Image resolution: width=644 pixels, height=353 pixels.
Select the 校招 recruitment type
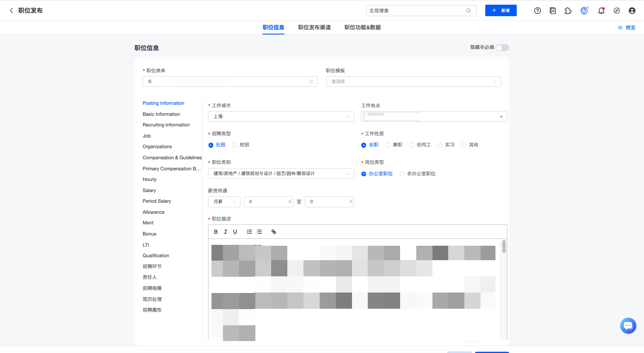click(x=235, y=145)
